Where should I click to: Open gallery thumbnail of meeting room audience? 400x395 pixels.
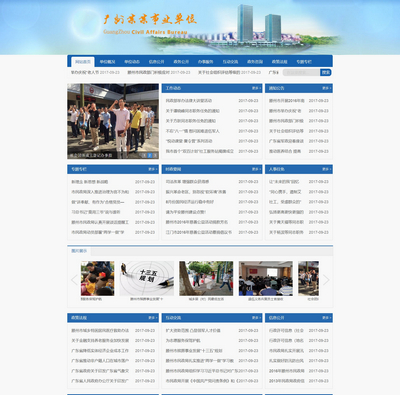point(266,278)
